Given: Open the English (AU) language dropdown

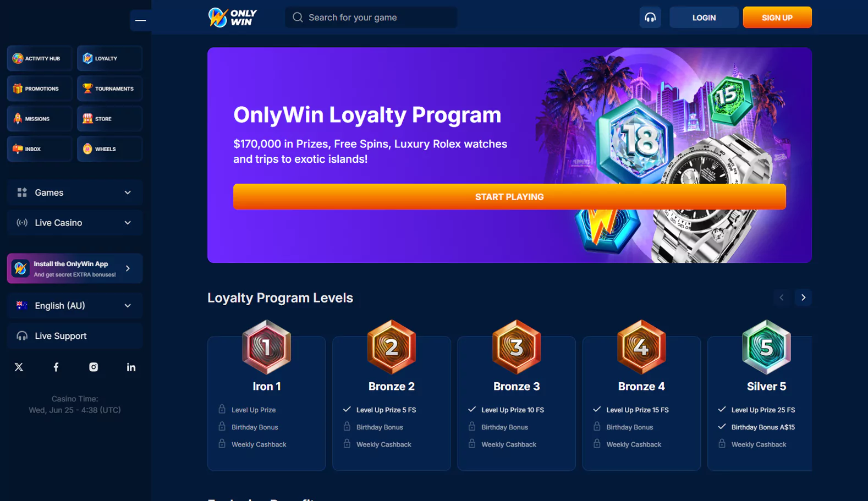Looking at the screenshot, I should [75, 306].
